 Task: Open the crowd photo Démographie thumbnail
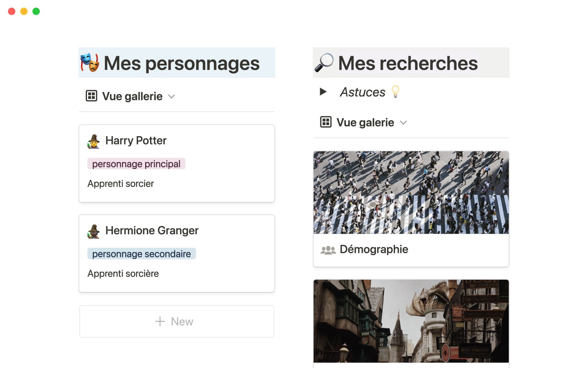411,193
